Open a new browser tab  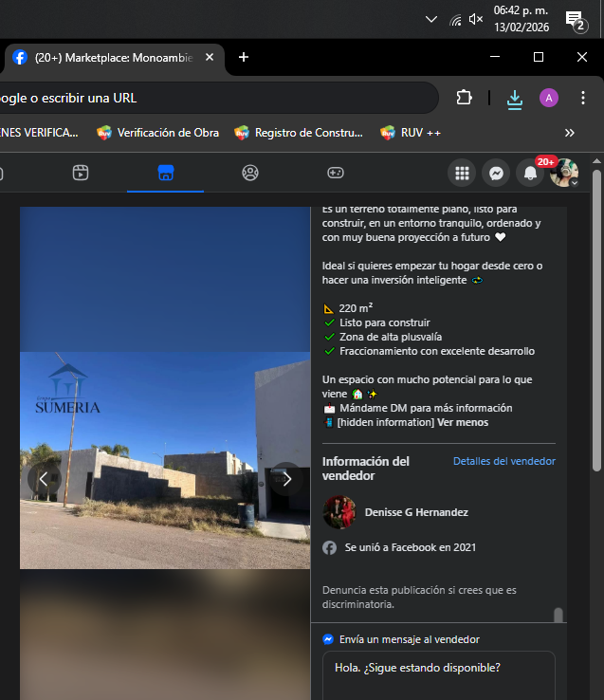244,57
